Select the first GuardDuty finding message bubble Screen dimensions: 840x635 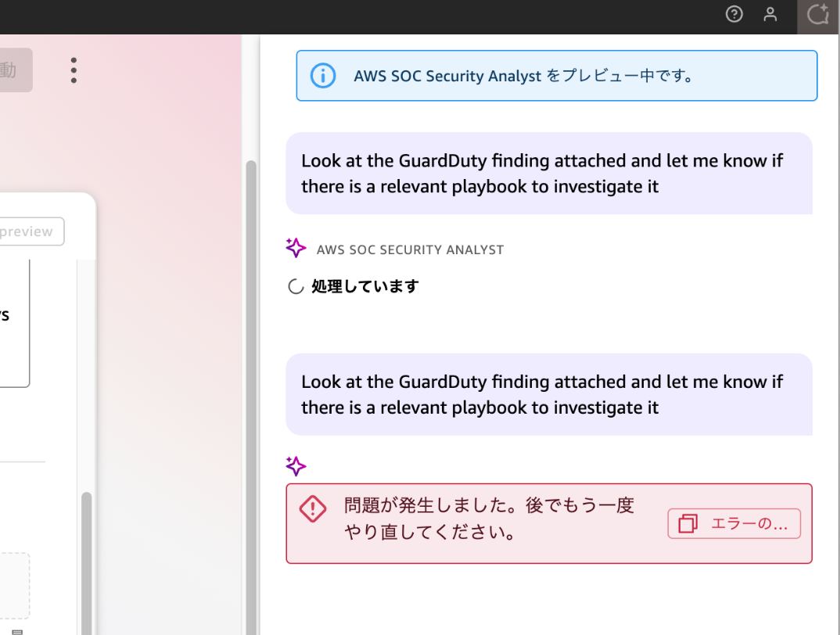tap(549, 173)
